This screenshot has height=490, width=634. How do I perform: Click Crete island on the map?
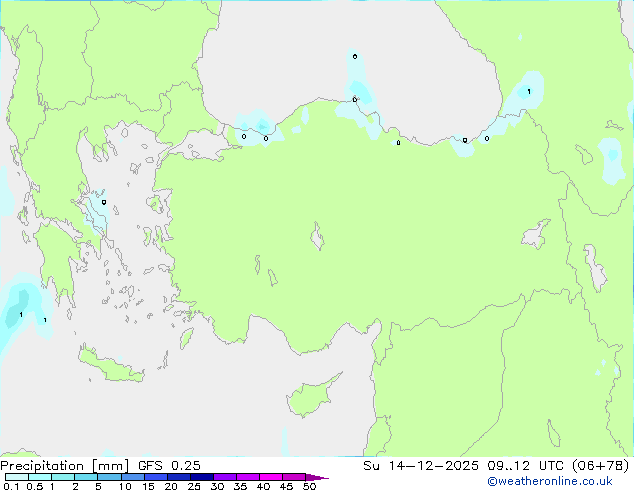[110, 366]
